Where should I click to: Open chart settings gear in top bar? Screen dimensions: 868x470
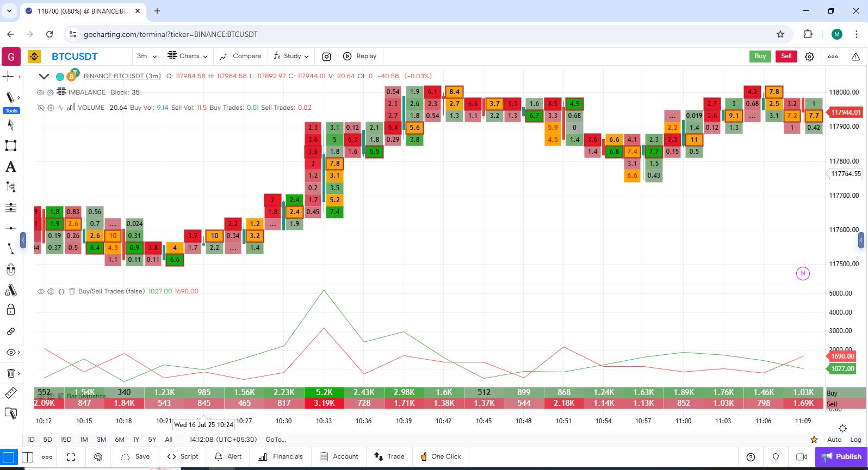[x=809, y=57]
